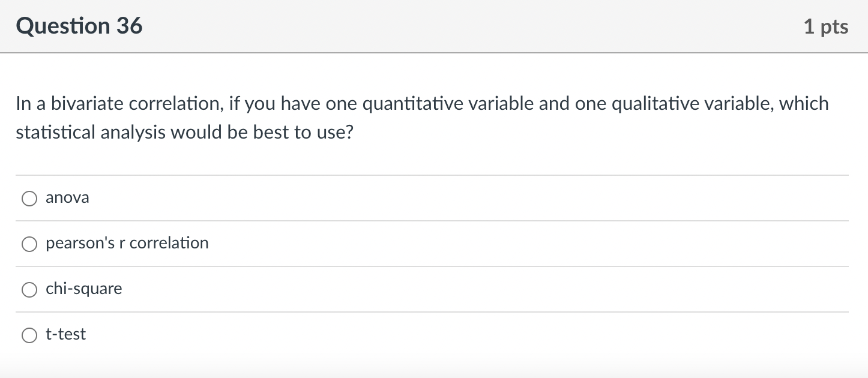Mark the chi-square radio button

29,290
